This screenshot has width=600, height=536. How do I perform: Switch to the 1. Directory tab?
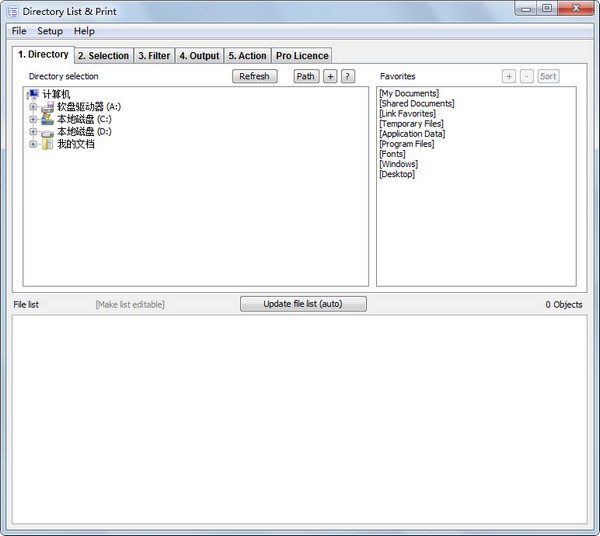(x=43, y=55)
